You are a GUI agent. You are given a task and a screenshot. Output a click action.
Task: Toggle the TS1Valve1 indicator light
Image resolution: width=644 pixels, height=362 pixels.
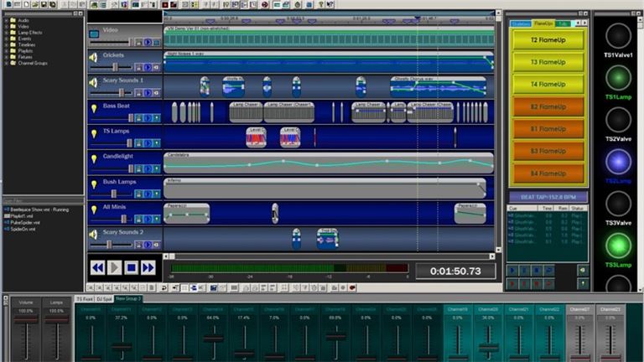point(618,35)
